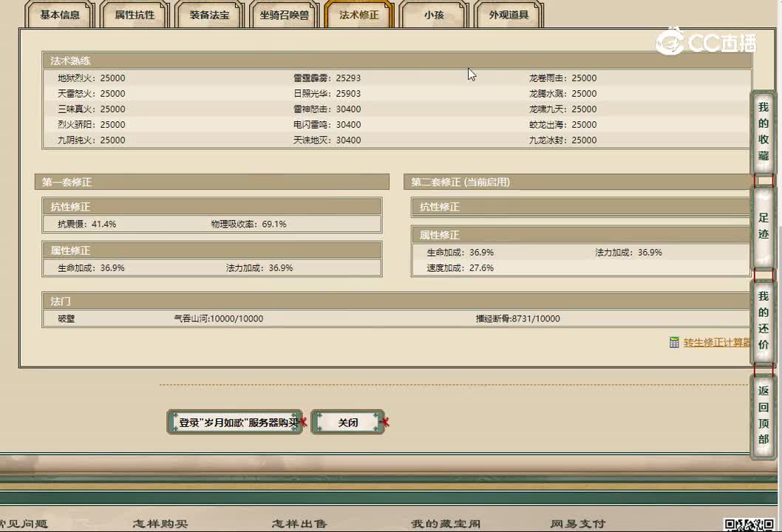Open the 坐骑召唤兽 tab
The image size is (782, 532).
coord(284,15)
